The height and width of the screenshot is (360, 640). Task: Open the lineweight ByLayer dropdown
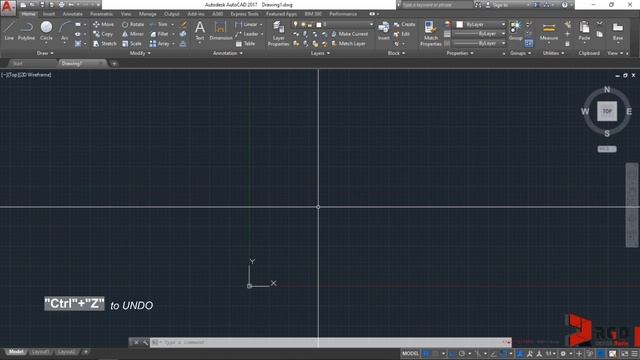(x=479, y=34)
